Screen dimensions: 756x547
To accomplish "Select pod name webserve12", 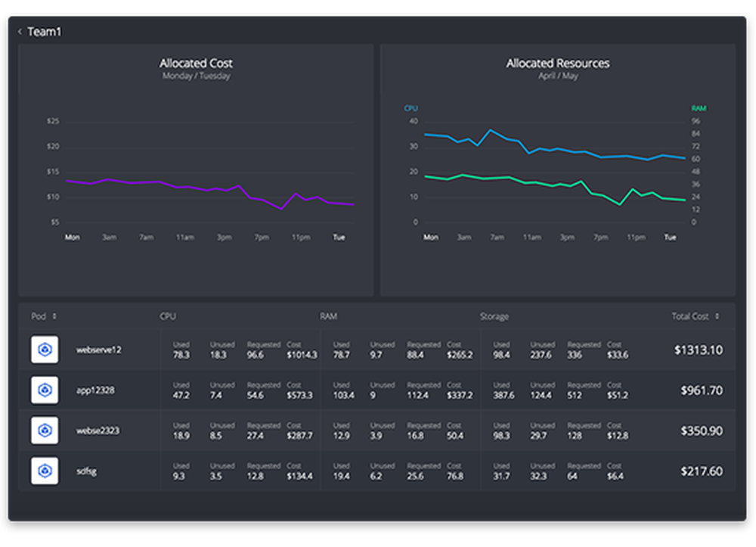I will point(99,350).
